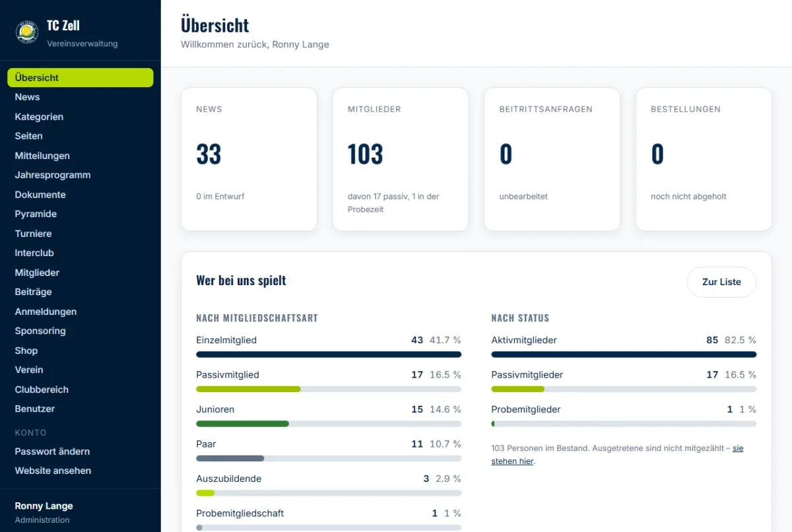Image resolution: width=792 pixels, height=532 pixels.
Task: Click the Passivmitglied progress bar
Action: (x=329, y=389)
